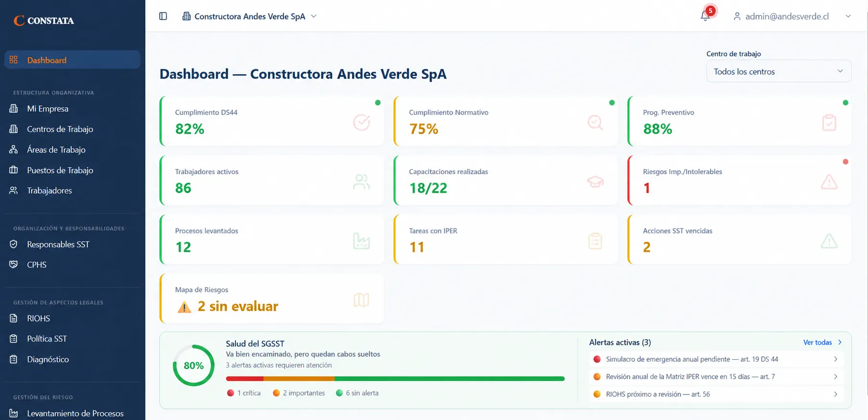
Task: Click the CPHS handshake icon
Action: 13,264
